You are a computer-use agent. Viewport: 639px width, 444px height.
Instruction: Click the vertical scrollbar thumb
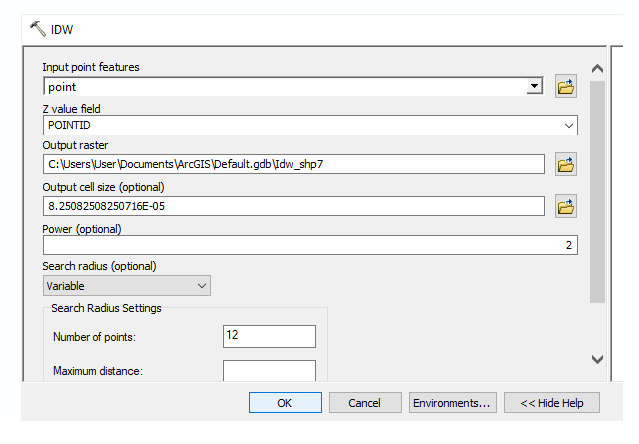[597, 191]
